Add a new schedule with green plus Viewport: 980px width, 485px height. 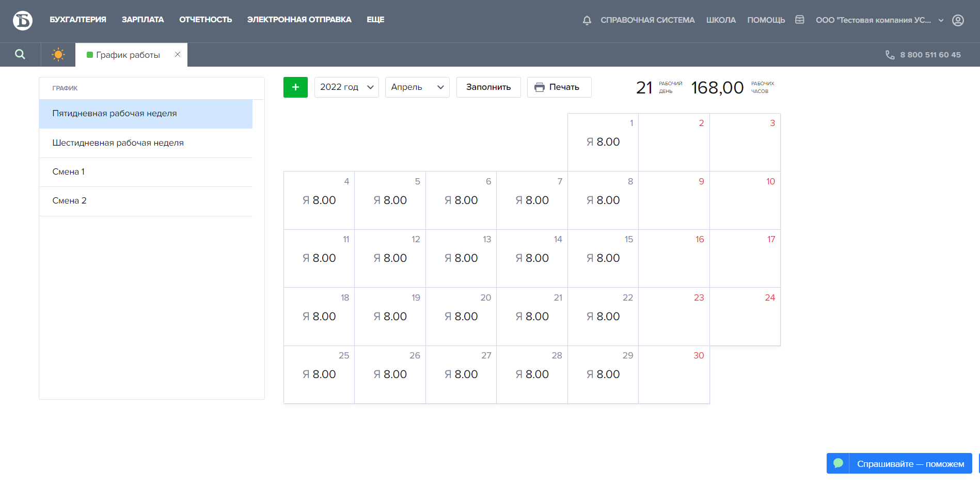295,87
